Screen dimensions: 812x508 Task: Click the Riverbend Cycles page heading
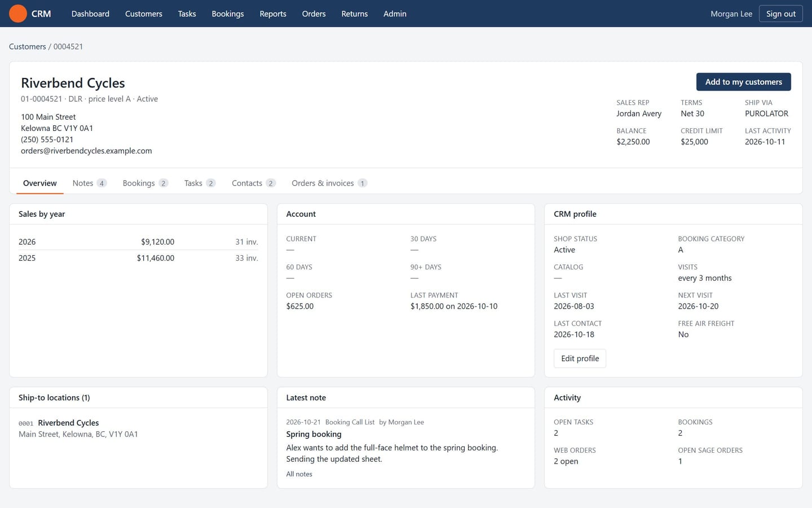73,83
